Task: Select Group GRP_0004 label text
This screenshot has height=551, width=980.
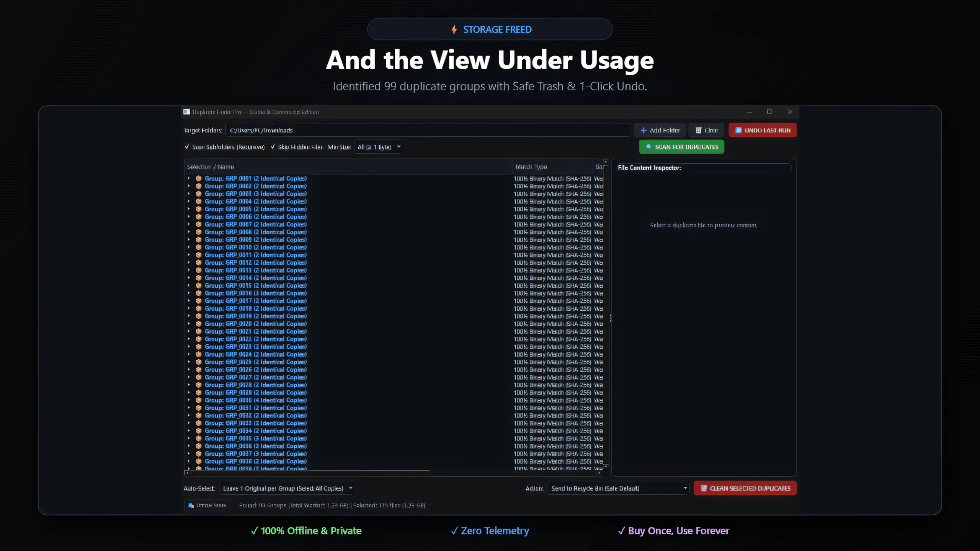Action: [256, 201]
